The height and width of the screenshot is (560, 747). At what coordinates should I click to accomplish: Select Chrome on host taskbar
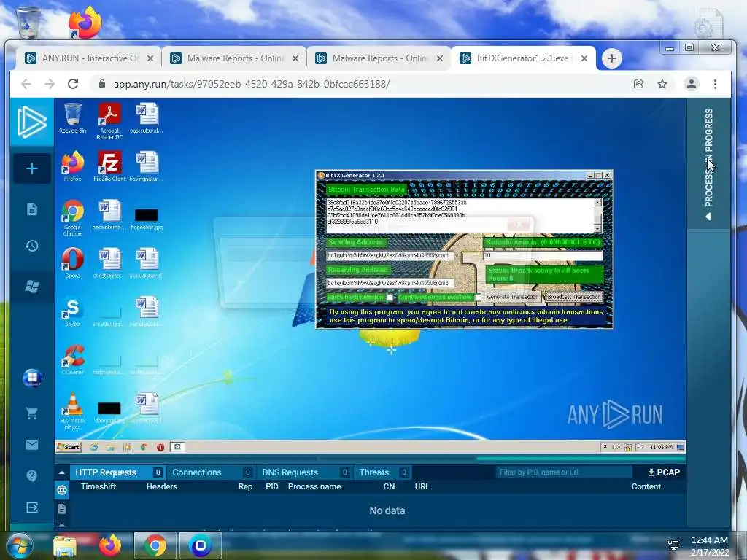click(155, 545)
